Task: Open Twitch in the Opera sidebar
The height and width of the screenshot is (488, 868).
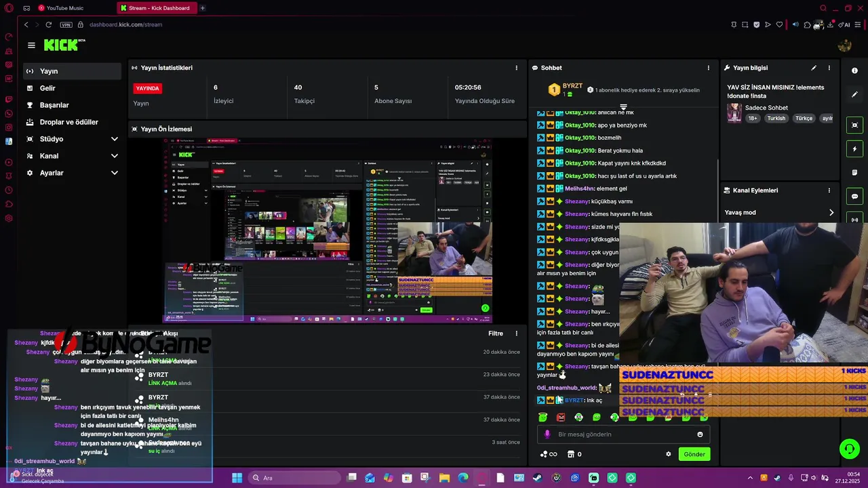Action: tap(9, 99)
